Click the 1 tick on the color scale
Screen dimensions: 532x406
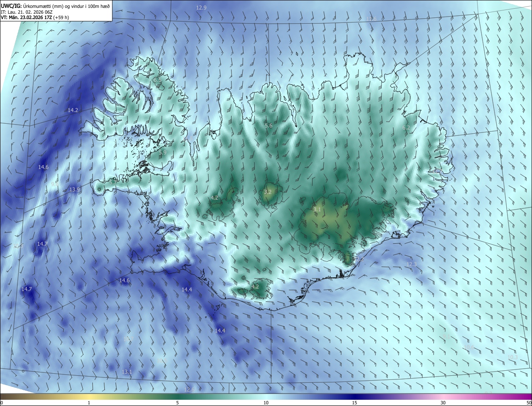(89, 403)
